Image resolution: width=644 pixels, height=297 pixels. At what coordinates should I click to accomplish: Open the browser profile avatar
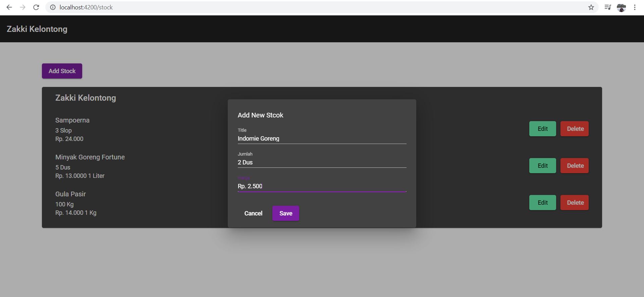[x=622, y=7]
